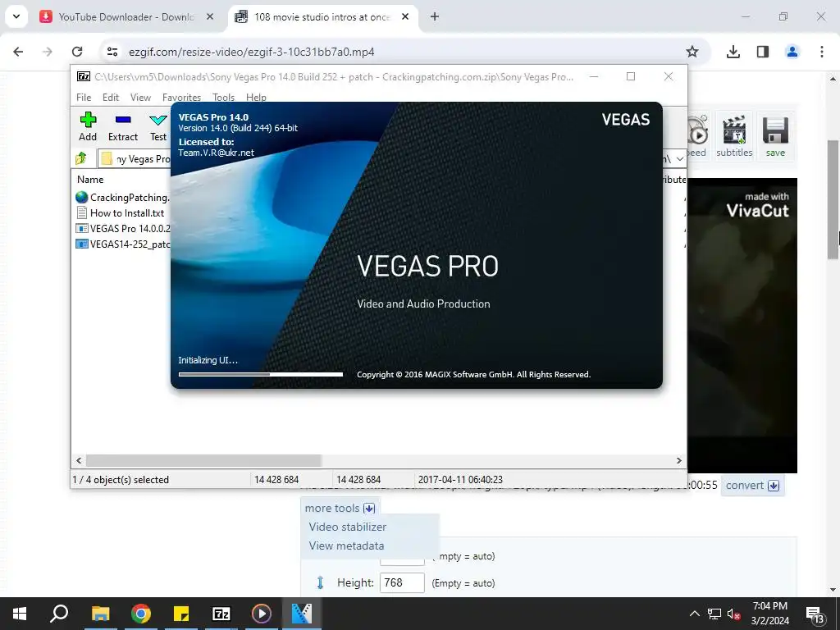This screenshot has width=840, height=630.
Task: Open the speed tool on ezgif
Action: pos(697,135)
